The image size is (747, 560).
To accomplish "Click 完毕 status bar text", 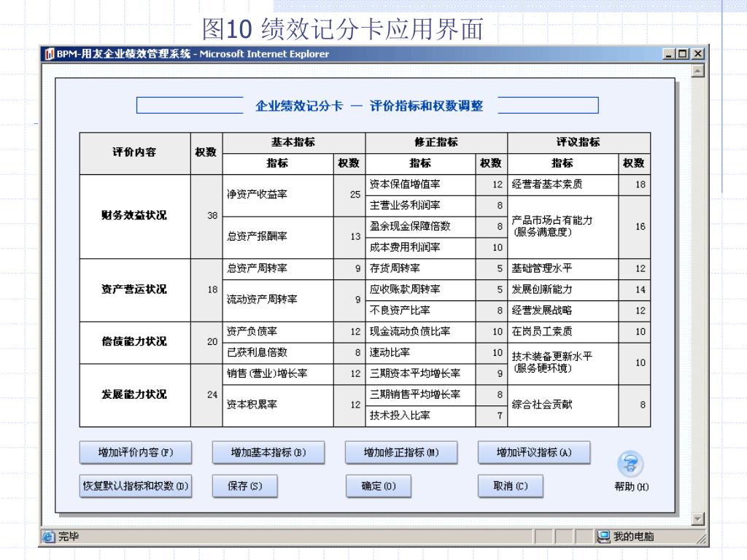I will click(x=68, y=537).
